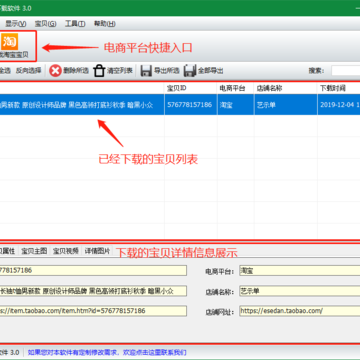Click the 清空列表 button label
The width and height of the screenshot is (360, 360).
120,71
